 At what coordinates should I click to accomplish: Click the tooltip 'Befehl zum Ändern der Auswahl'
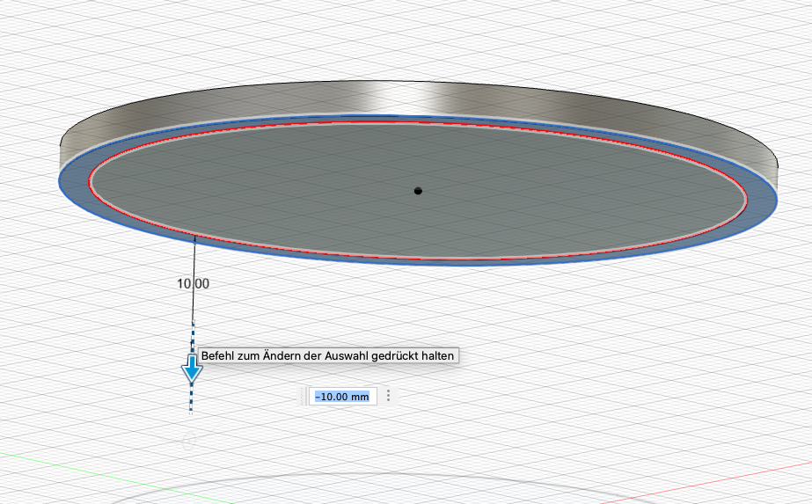click(328, 356)
